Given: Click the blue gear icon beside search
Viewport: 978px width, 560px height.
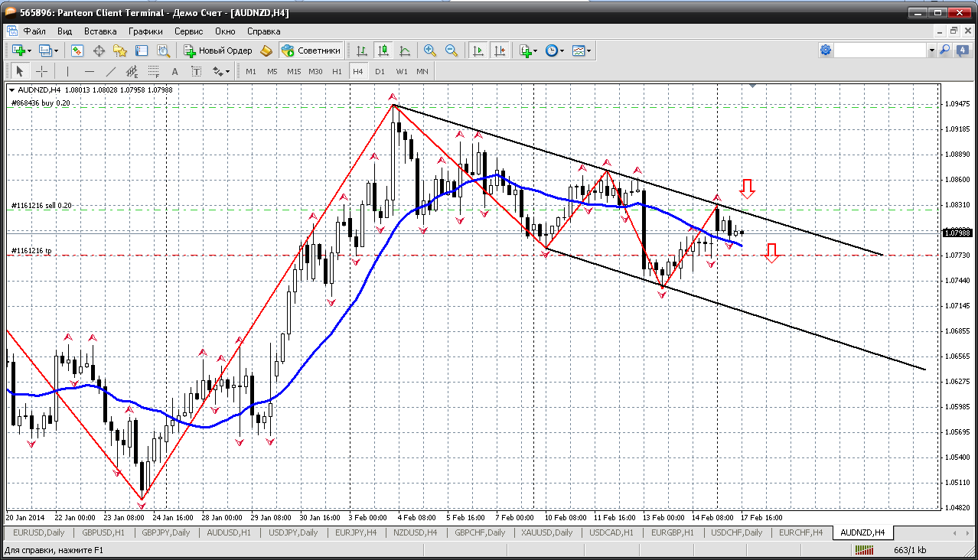Looking at the screenshot, I should click(x=826, y=50).
